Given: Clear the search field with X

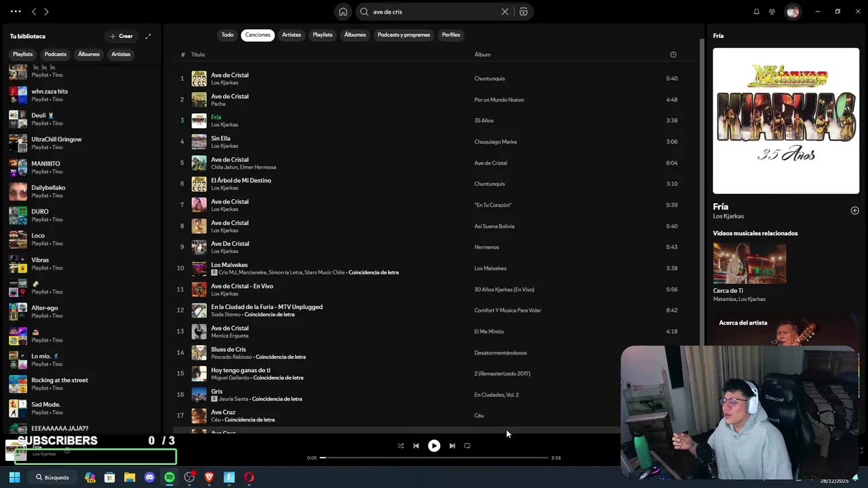Looking at the screenshot, I should 505,12.
